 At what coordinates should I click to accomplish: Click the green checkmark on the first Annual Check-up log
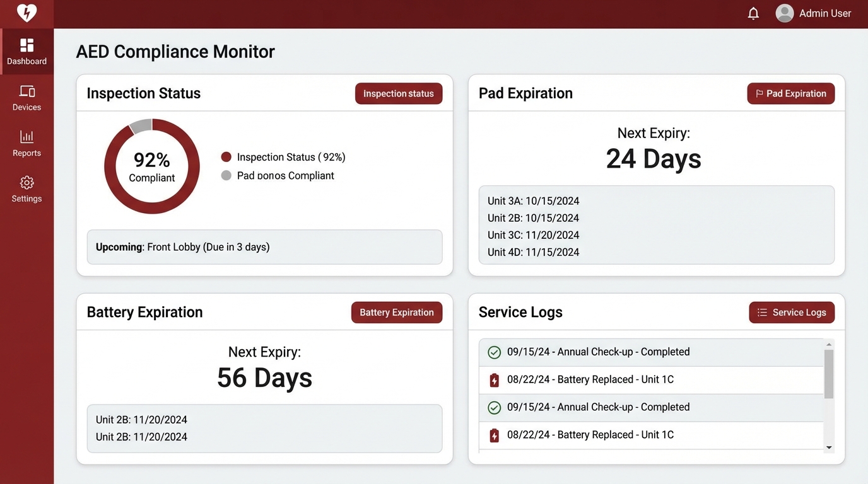coord(495,352)
